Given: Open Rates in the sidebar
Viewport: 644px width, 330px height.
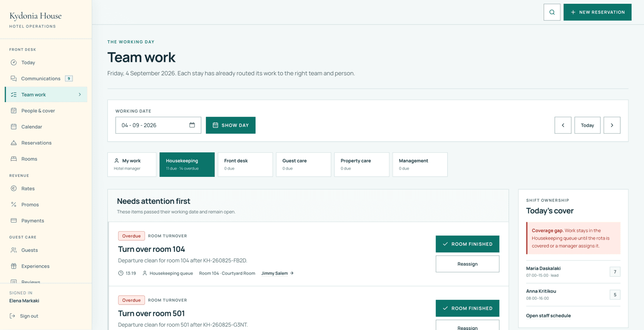Looking at the screenshot, I should click(x=46, y=189).
